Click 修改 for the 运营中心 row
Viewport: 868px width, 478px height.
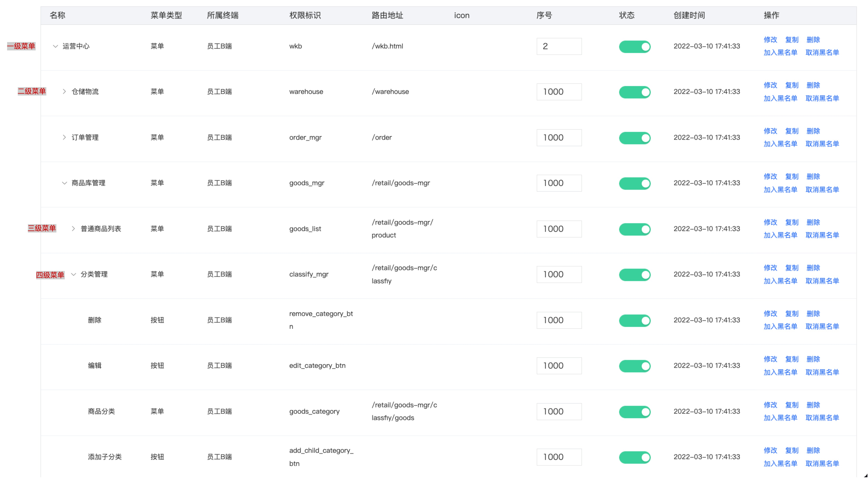pyautogui.click(x=770, y=40)
